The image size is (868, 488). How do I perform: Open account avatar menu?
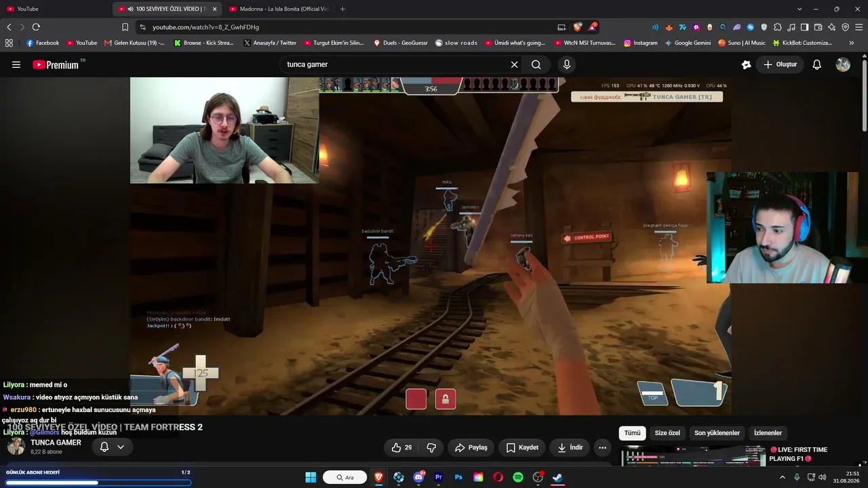[x=843, y=64]
